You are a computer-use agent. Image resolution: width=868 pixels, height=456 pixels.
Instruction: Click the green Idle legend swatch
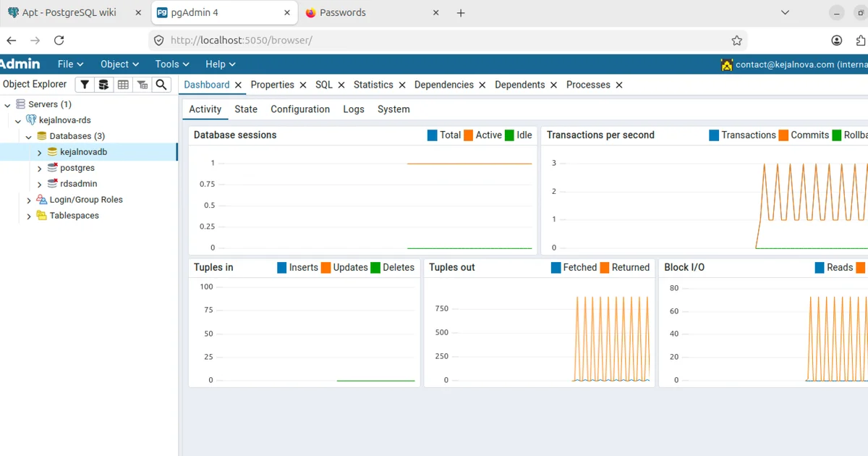click(x=509, y=135)
